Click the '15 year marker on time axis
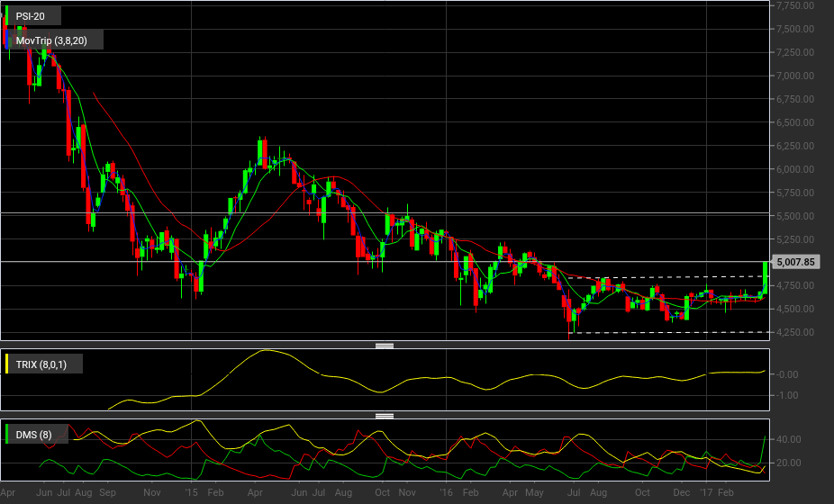834x504 pixels. click(191, 492)
